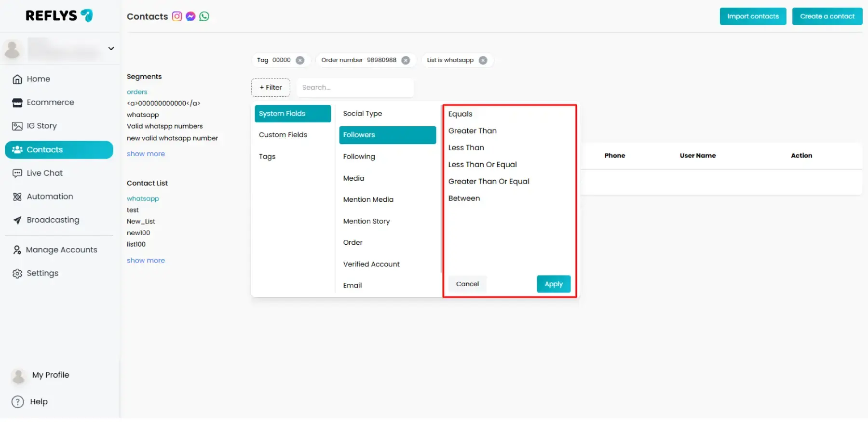Remove the Tag 00000 filter chip
Image resolution: width=868 pixels, height=422 pixels.
click(x=300, y=60)
